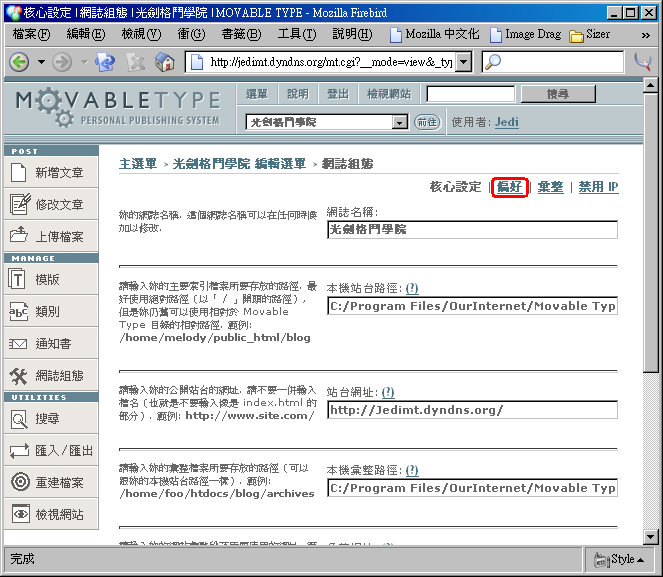
Task: Click the 通知書 notifications envelope icon
Action: pyautogui.click(x=18, y=344)
